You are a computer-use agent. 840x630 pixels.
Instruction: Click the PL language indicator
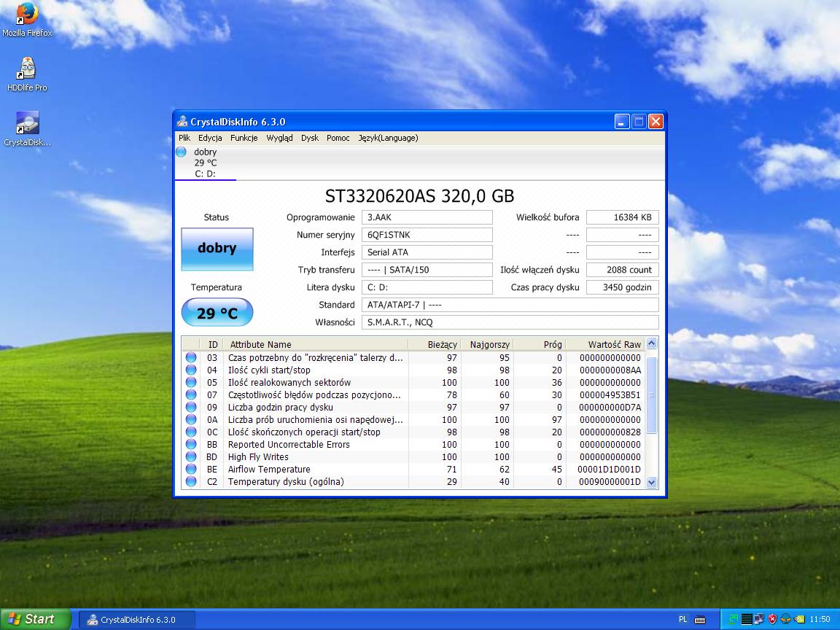click(x=682, y=619)
